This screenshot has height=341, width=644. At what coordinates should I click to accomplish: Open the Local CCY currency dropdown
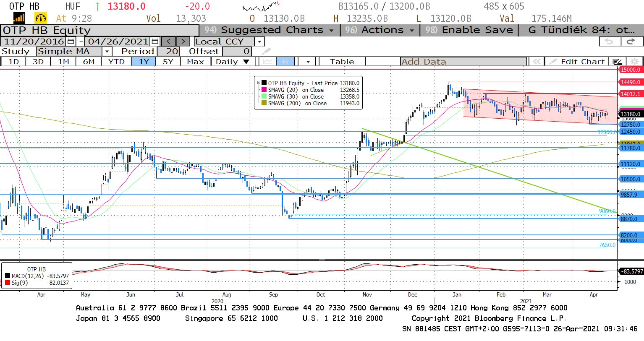pos(259,42)
